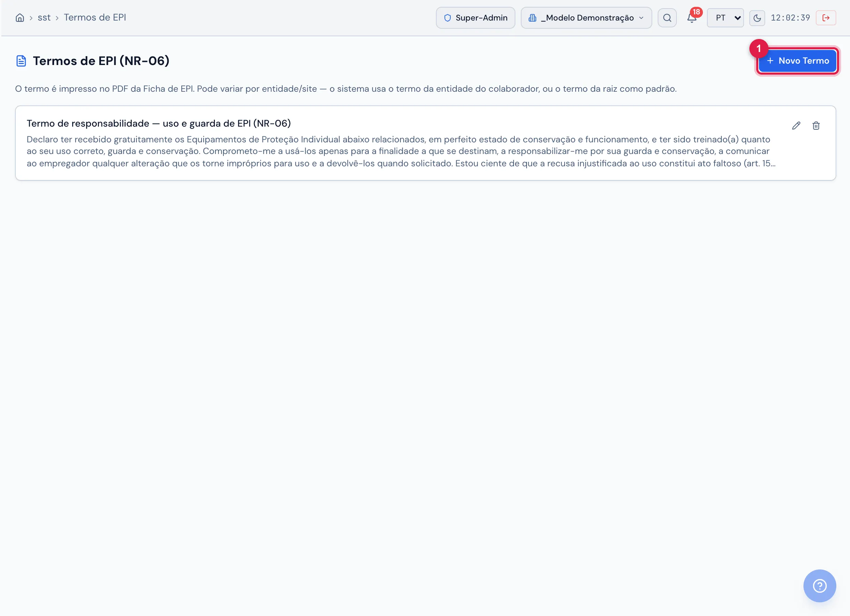Click the Termos de EPI breadcrumb
850x616 pixels.
pos(95,17)
